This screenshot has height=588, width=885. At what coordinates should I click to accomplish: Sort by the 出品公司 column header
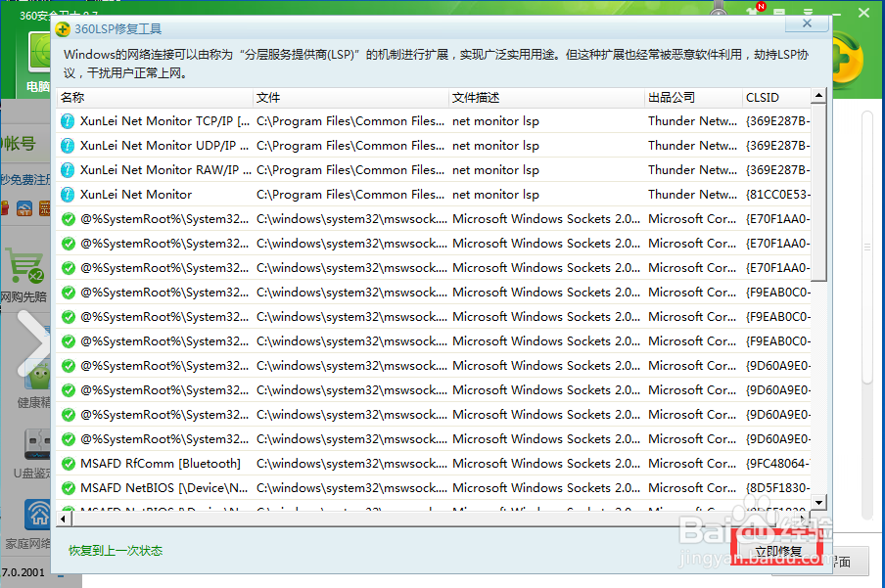click(x=693, y=98)
